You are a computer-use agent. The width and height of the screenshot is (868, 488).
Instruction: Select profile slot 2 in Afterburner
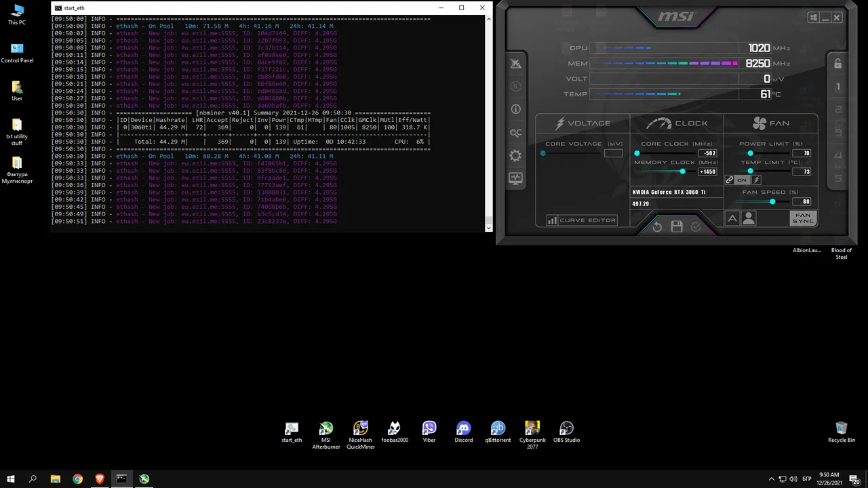click(837, 110)
